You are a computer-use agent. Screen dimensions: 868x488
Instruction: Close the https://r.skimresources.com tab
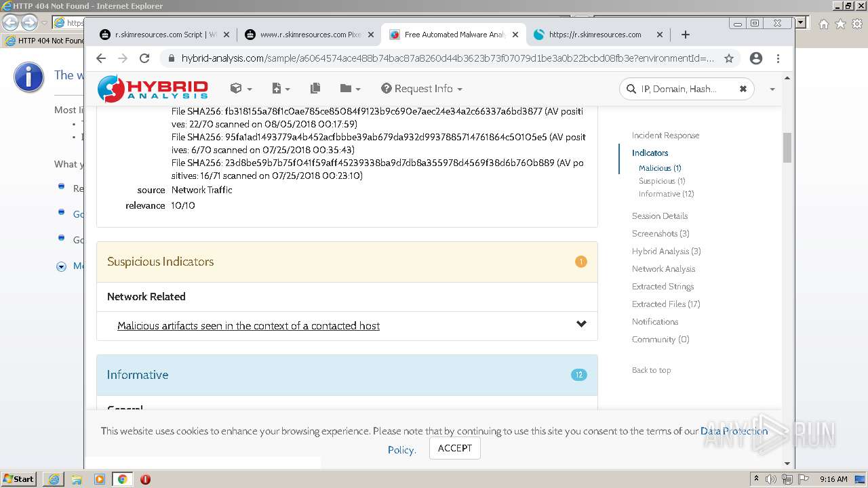pyautogui.click(x=660, y=35)
